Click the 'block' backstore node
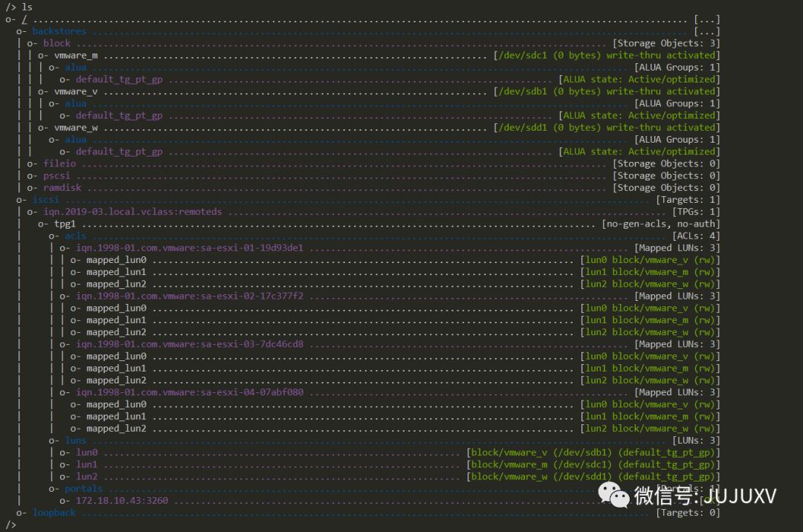Image resolution: width=803 pixels, height=532 pixels. [x=57, y=44]
